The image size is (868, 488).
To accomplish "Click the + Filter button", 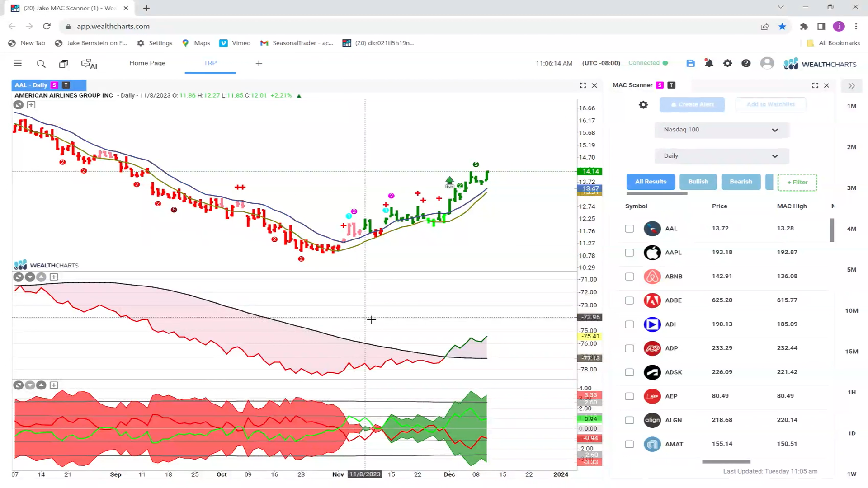I will (x=797, y=183).
